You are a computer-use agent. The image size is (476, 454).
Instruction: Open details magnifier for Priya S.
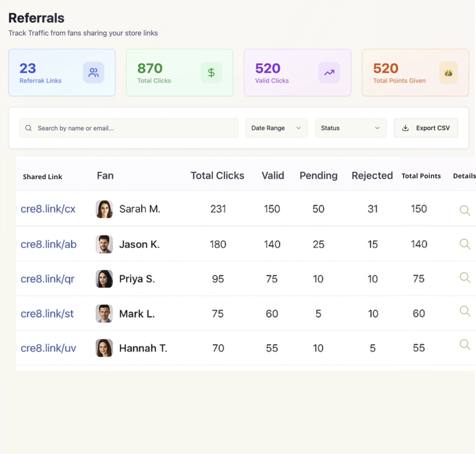coord(465,277)
